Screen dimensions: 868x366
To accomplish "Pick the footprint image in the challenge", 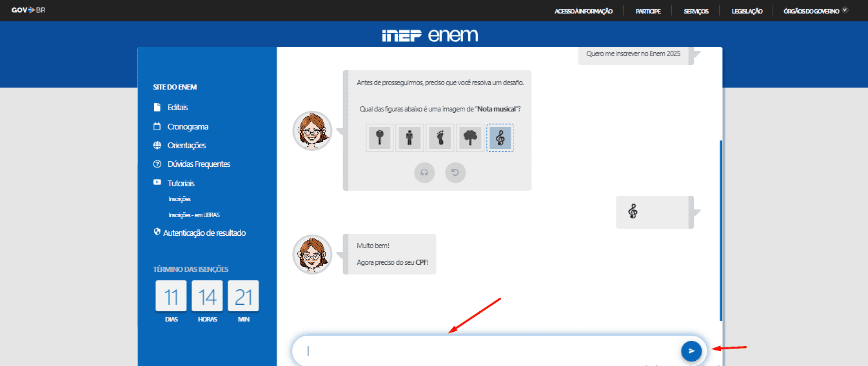I will click(440, 138).
